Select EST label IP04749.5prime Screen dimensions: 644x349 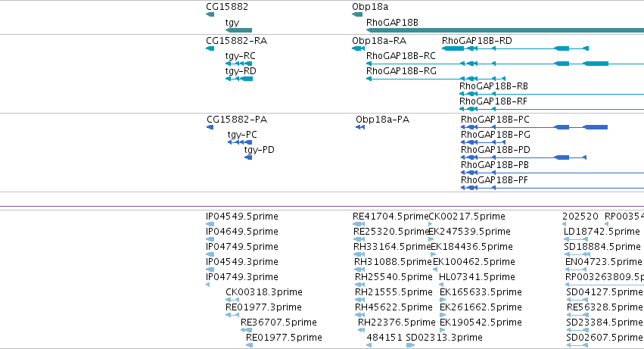coord(242,247)
